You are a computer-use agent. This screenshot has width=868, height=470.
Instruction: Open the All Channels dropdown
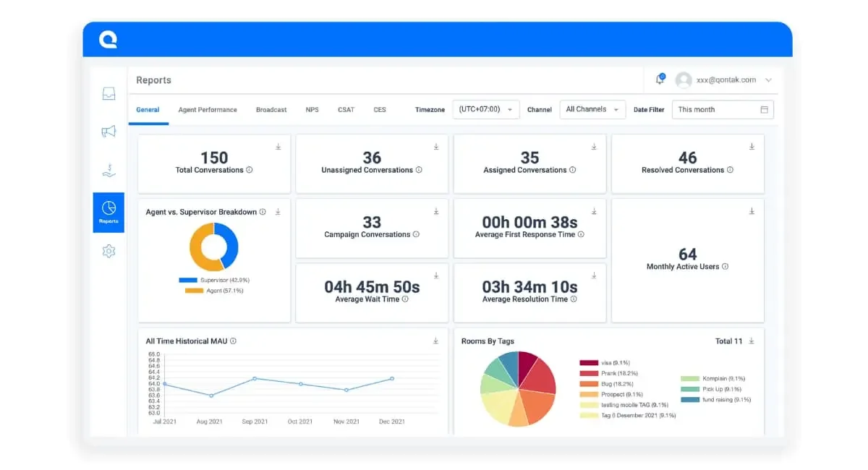(x=593, y=109)
